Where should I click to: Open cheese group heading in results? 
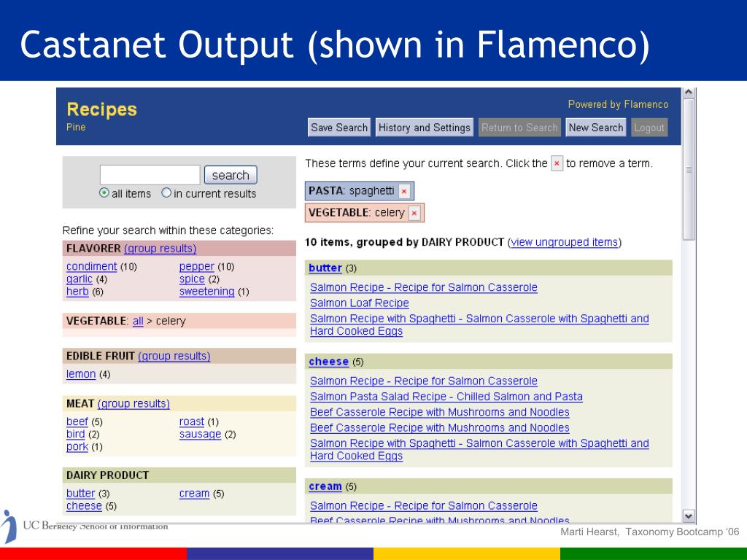328,362
